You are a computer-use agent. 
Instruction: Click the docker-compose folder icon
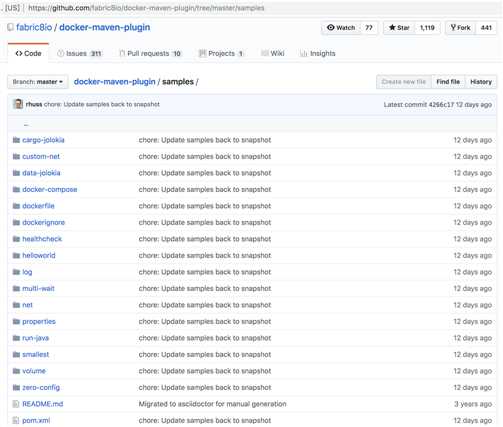16,189
